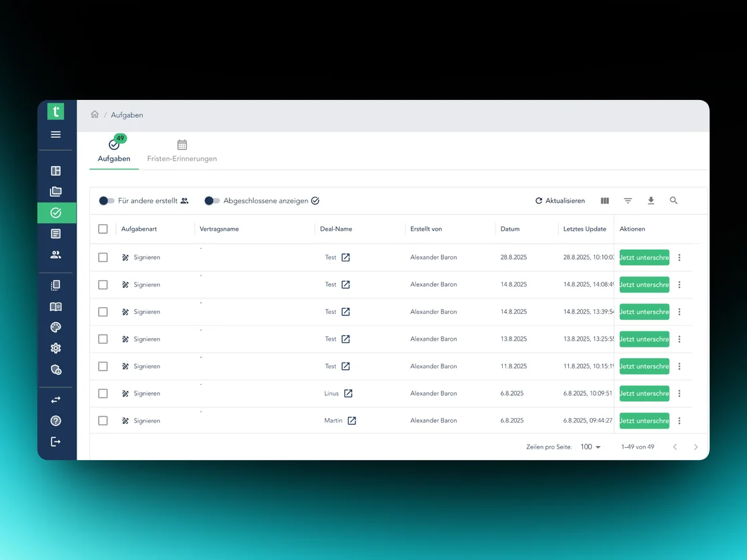Image resolution: width=747 pixels, height=560 pixels.
Task: Open the templates copy sidebar icon
Action: click(x=56, y=285)
